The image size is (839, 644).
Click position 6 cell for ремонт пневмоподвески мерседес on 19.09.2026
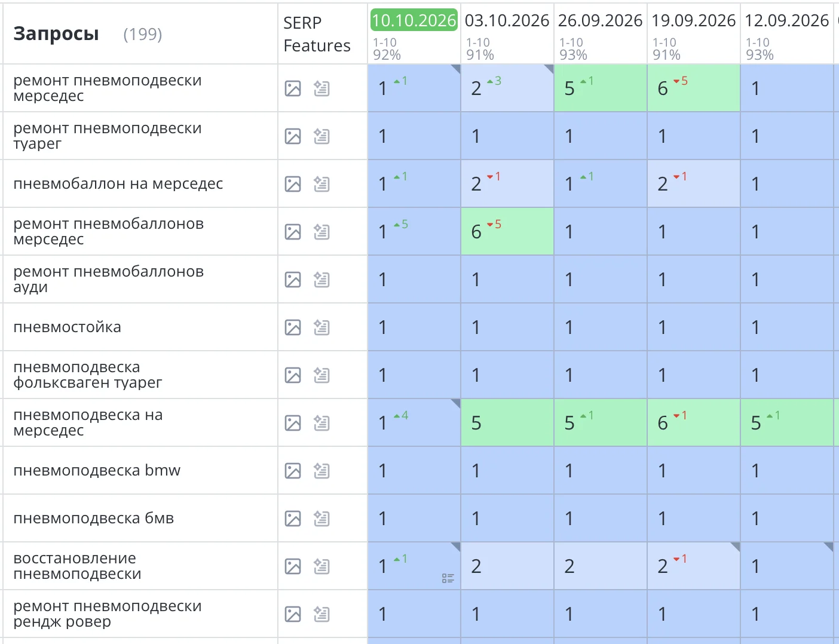click(694, 88)
